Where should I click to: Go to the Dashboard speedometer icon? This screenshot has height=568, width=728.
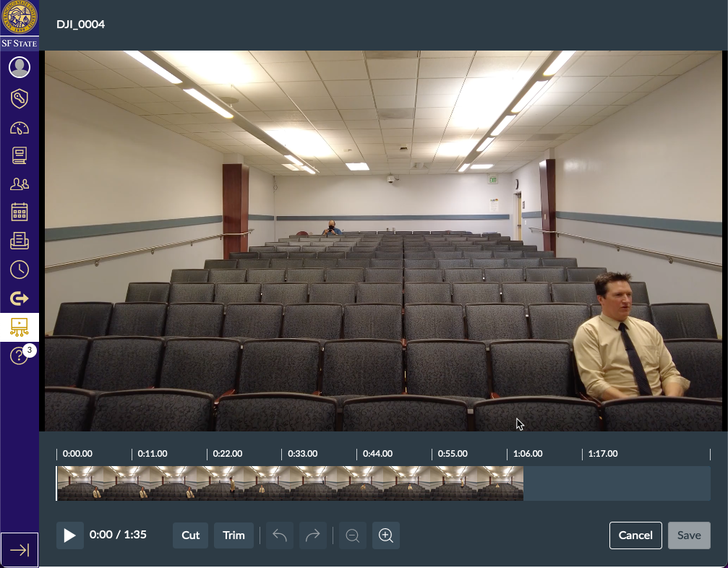click(x=20, y=129)
